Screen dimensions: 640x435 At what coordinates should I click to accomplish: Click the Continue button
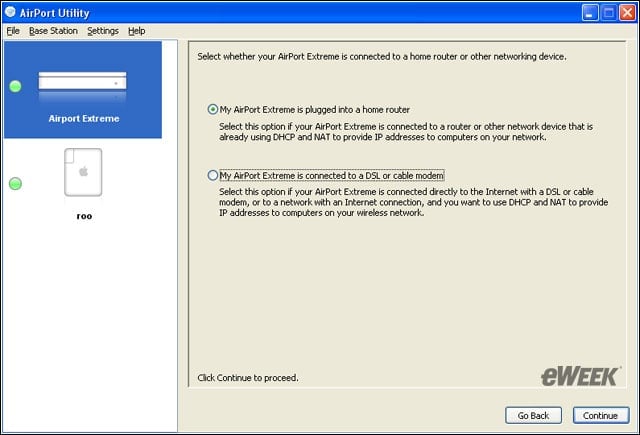tap(600, 415)
